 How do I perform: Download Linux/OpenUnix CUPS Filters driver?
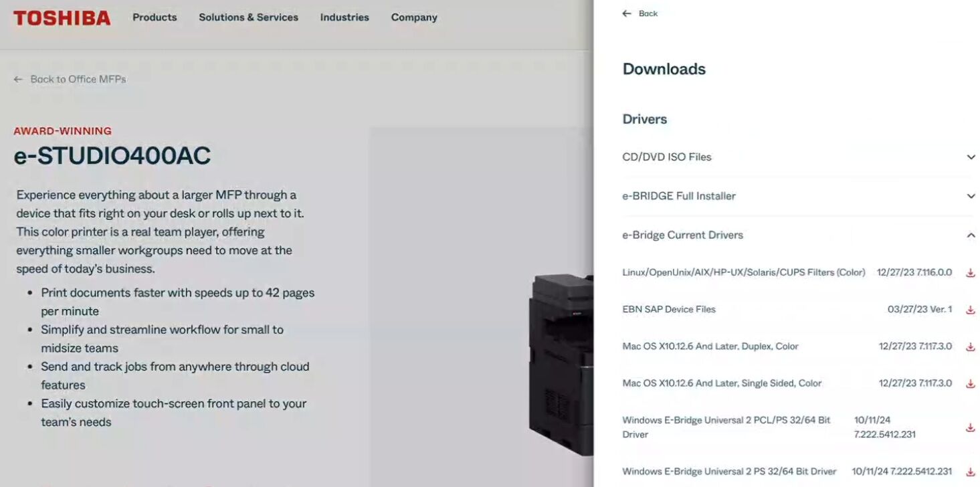coord(971,273)
